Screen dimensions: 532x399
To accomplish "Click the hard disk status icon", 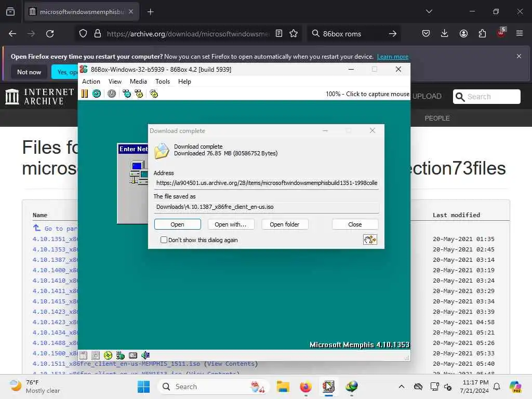I will pos(133,355).
